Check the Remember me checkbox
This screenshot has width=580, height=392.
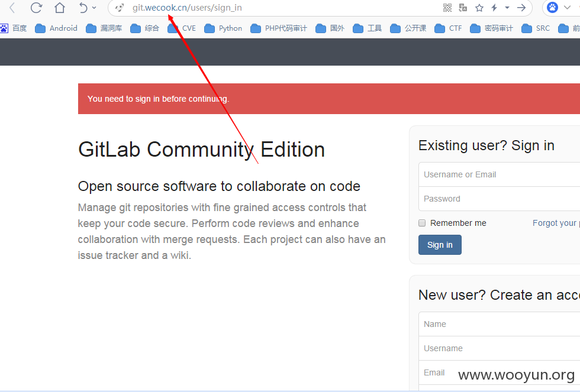[x=422, y=223]
